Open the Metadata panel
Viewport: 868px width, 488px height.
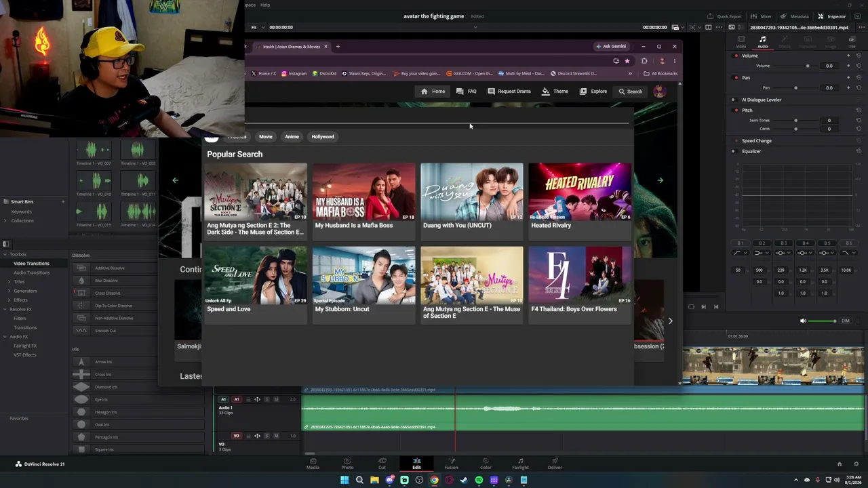(795, 16)
